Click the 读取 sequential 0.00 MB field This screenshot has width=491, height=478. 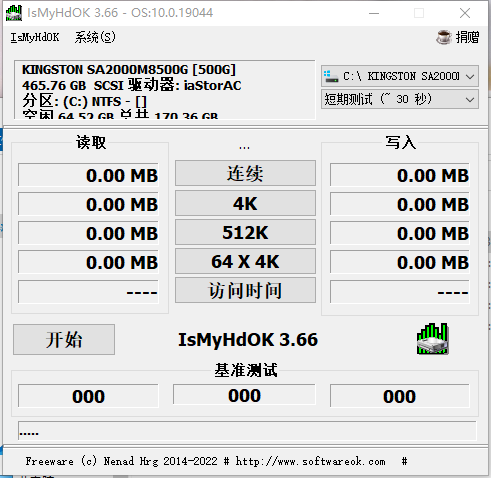(x=88, y=175)
